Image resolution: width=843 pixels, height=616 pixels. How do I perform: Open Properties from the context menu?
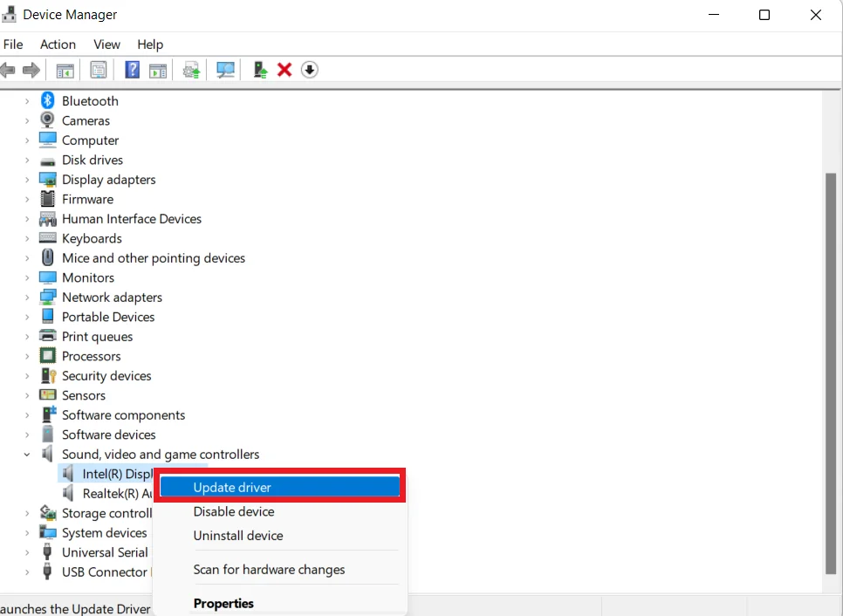point(223,604)
